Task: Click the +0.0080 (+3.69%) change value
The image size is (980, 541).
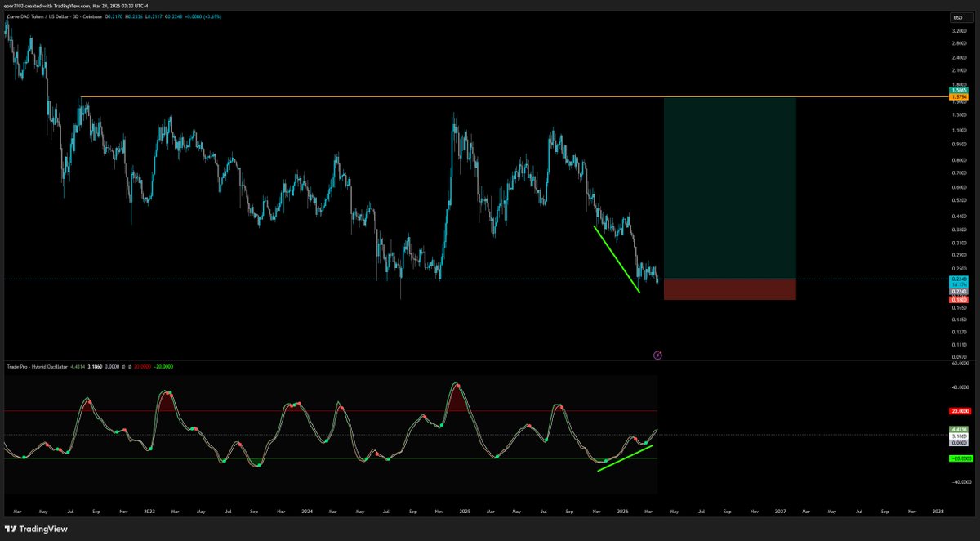Action: pyautogui.click(x=203, y=16)
